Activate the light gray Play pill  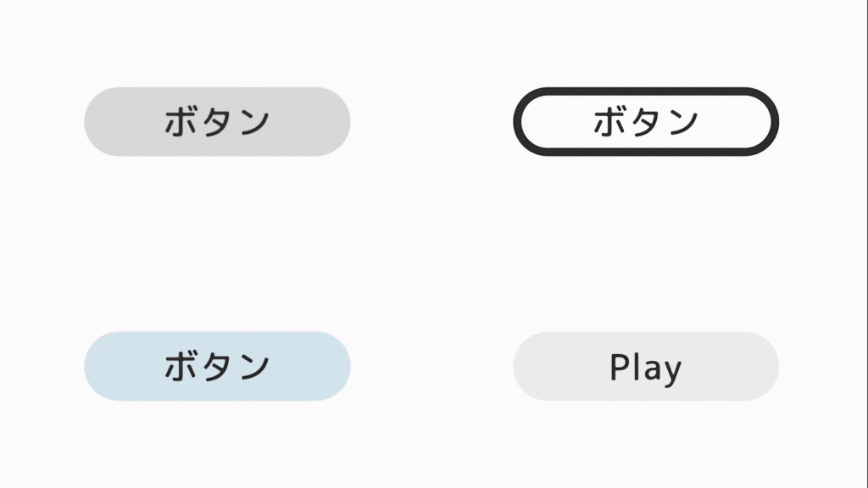pyautogui.click(x=646, y=366)
